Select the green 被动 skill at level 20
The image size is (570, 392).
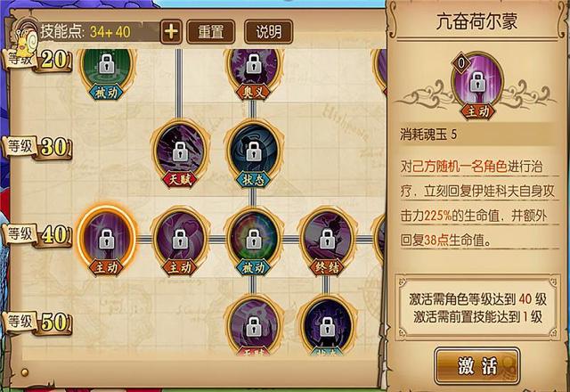point(107,73)
